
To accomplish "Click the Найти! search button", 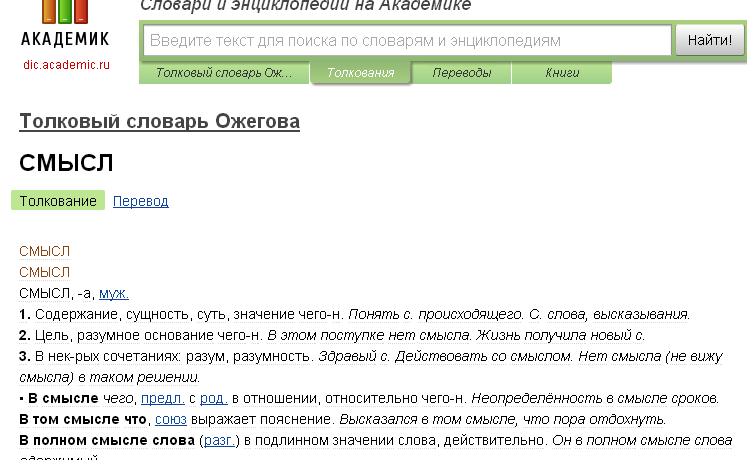I will click(x=709, y=40).
